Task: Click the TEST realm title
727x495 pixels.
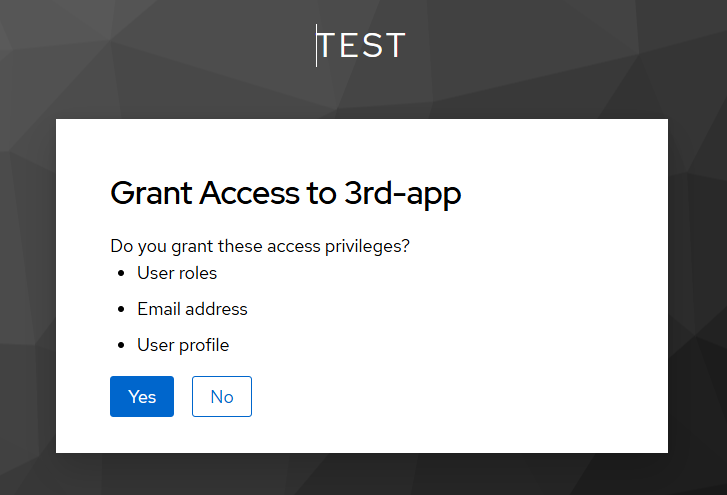Action: [x=361, y=45]
